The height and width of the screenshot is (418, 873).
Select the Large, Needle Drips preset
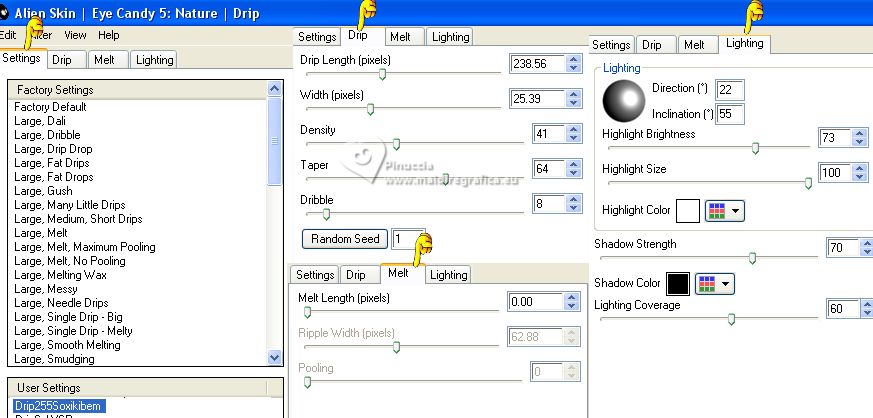[61, 303]
